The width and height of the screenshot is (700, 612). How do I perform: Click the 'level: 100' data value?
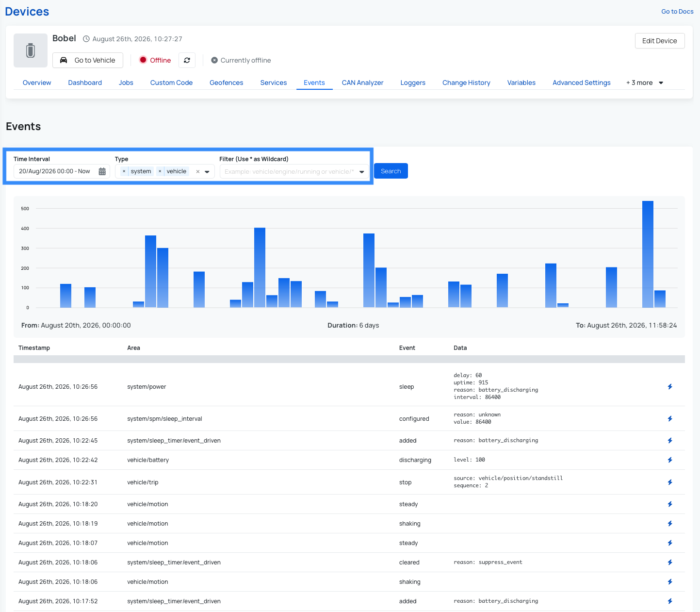coord(470,460)
